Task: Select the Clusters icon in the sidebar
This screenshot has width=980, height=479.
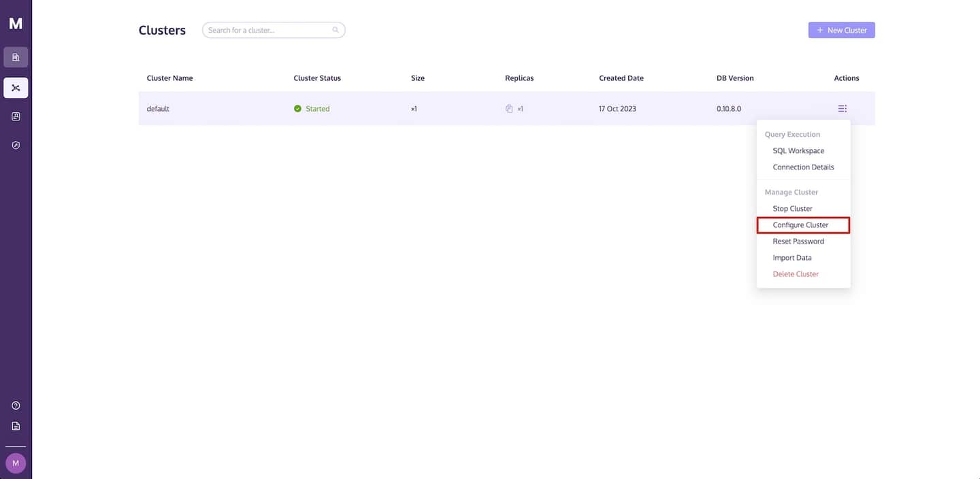Action: (x=16, y=88)
